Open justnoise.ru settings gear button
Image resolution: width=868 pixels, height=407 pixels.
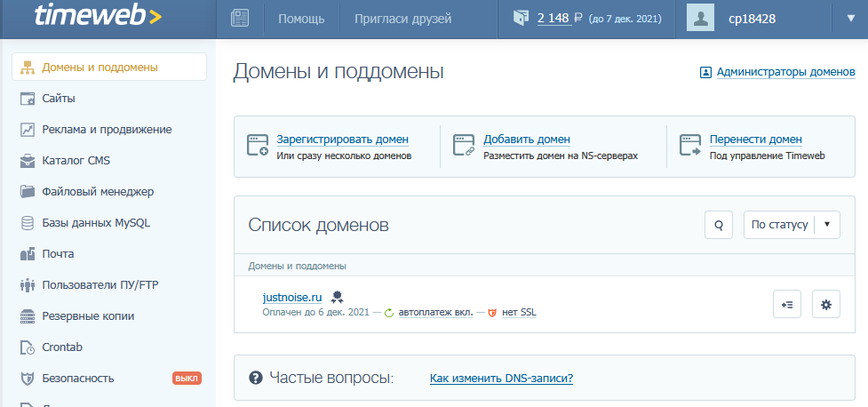pyautogui.click(x=826, y=304)
